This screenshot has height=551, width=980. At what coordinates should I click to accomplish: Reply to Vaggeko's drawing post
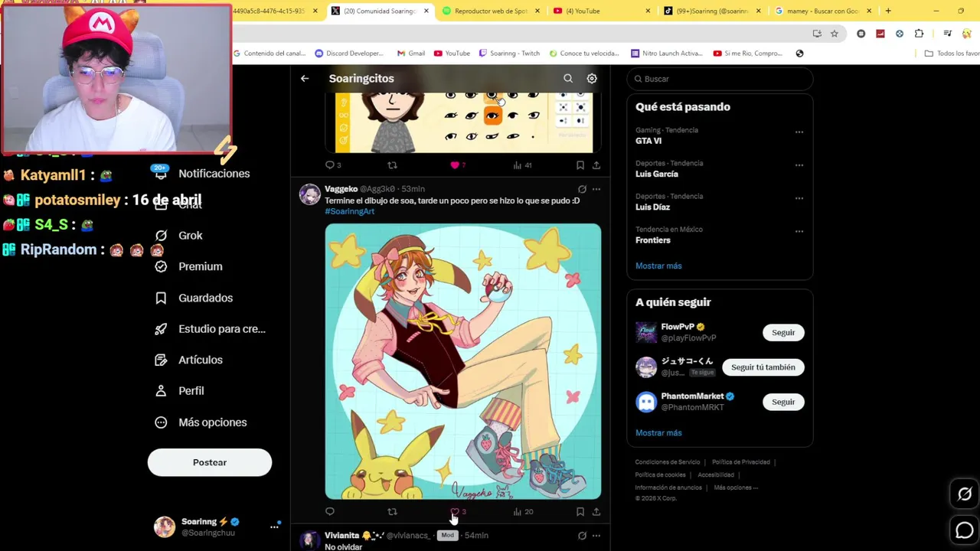(330, 512)
